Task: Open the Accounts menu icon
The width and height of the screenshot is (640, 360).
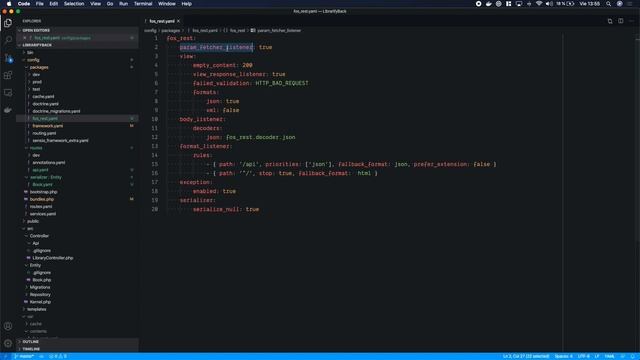Action: 8,326
